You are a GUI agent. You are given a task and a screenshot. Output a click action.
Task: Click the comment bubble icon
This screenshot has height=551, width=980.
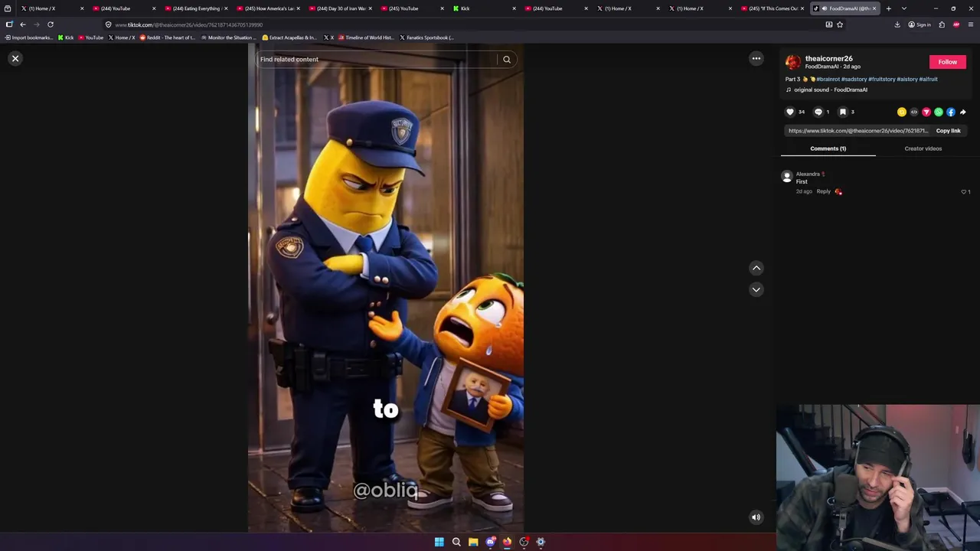tap(818, 112)
